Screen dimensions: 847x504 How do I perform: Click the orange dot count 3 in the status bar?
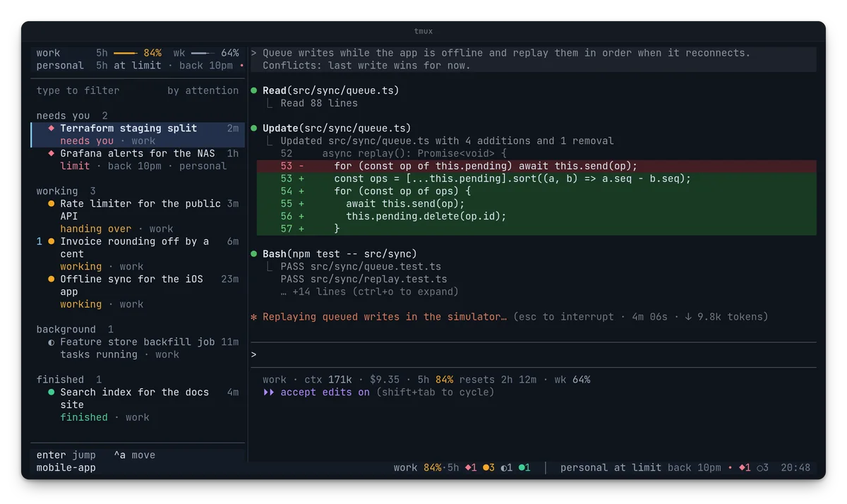point(488,468)
